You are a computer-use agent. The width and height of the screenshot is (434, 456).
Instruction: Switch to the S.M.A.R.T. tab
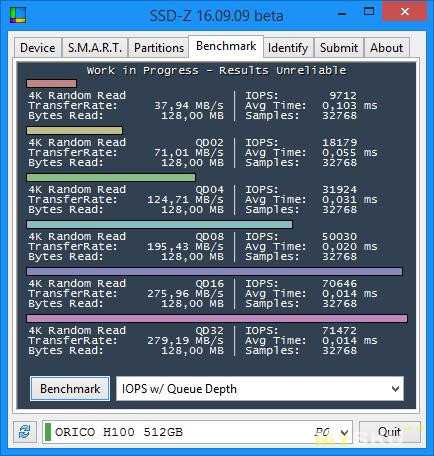(x=95, y=48)
